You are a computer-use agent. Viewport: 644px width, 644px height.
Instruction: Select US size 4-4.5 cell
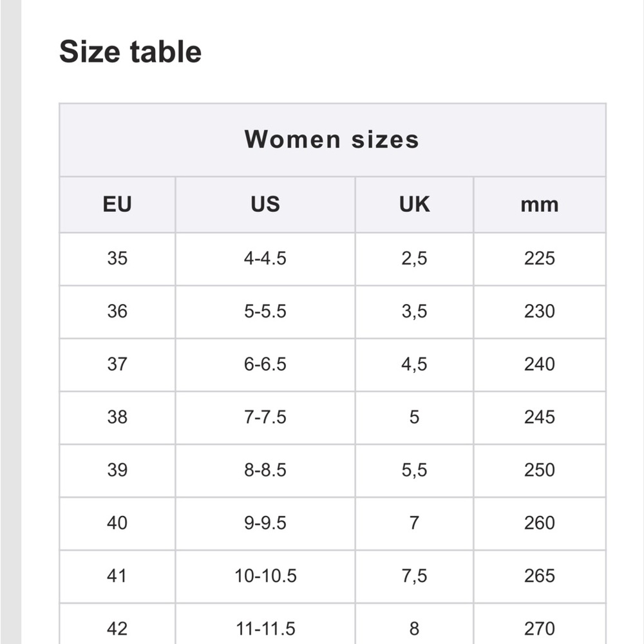point(265,259)
